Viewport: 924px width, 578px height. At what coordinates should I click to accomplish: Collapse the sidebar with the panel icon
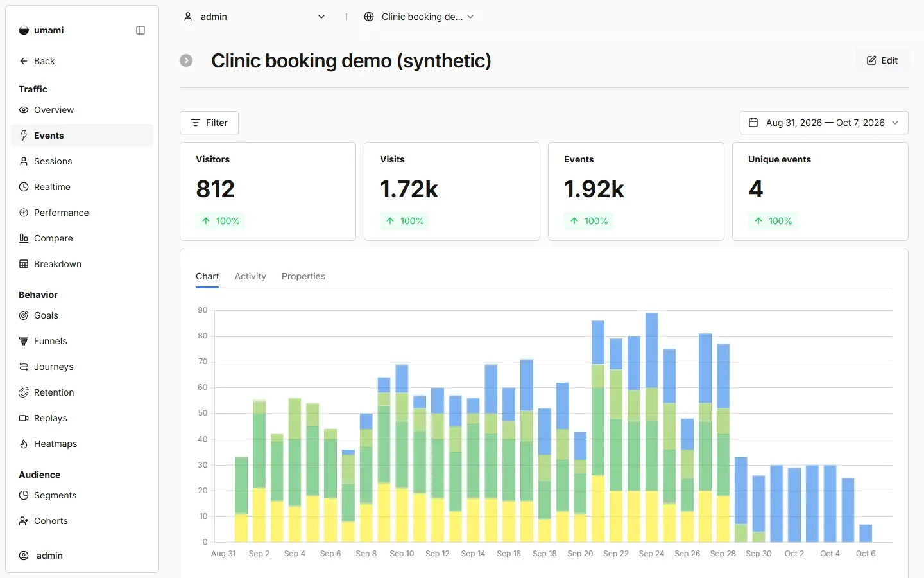pos(141,30)
